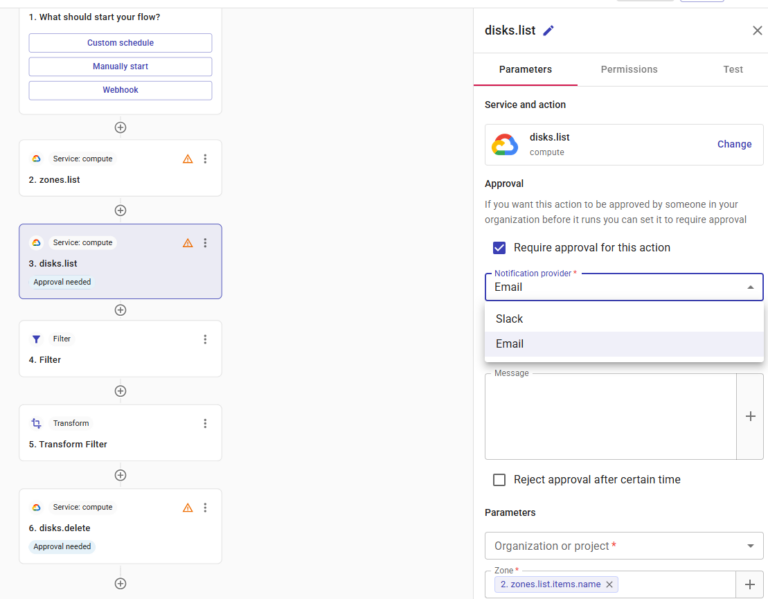
Task: Click plus button beside the Message box
Action: pos(750,416)
